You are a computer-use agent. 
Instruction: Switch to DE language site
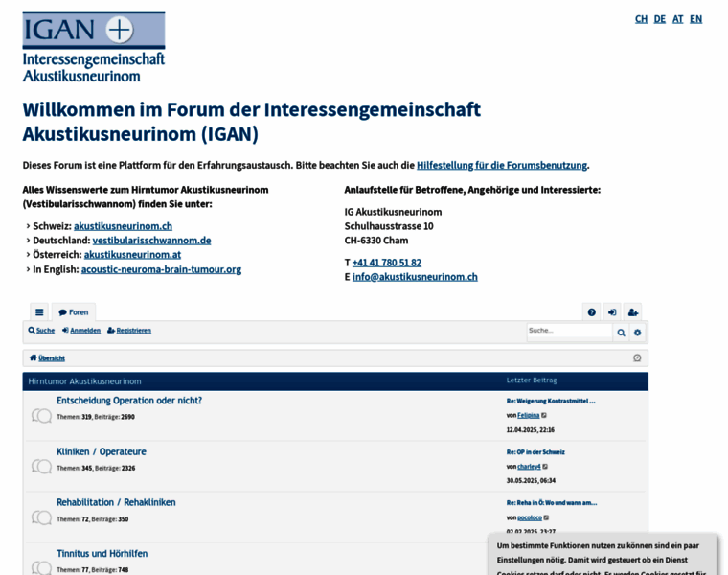659,19
